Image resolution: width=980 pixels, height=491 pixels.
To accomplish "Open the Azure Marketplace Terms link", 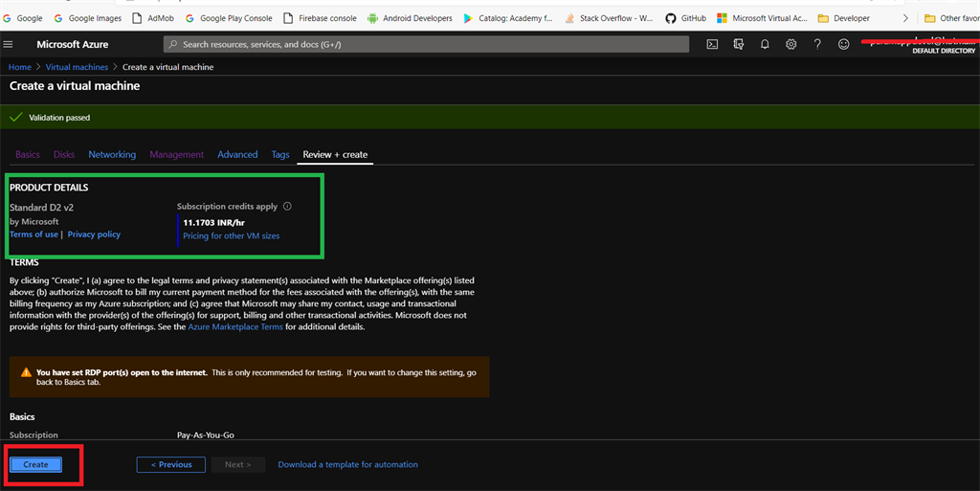I will (235, 326).
